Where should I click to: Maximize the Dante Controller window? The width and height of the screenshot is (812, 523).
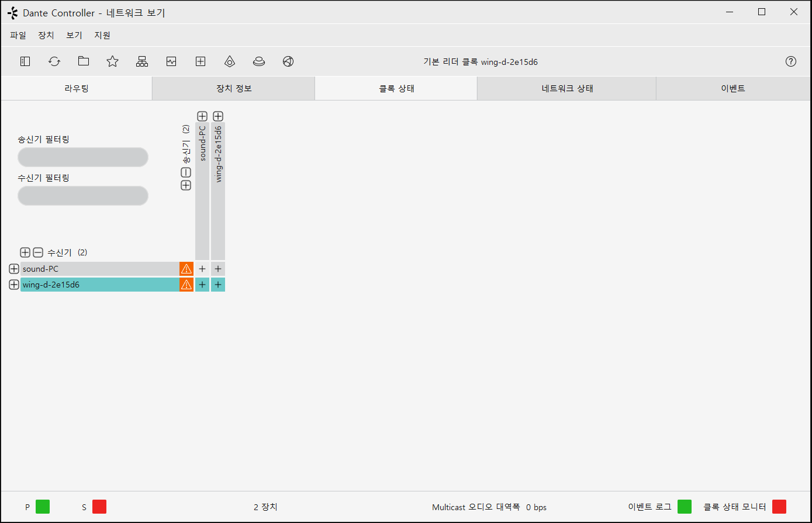coord(762,12)
